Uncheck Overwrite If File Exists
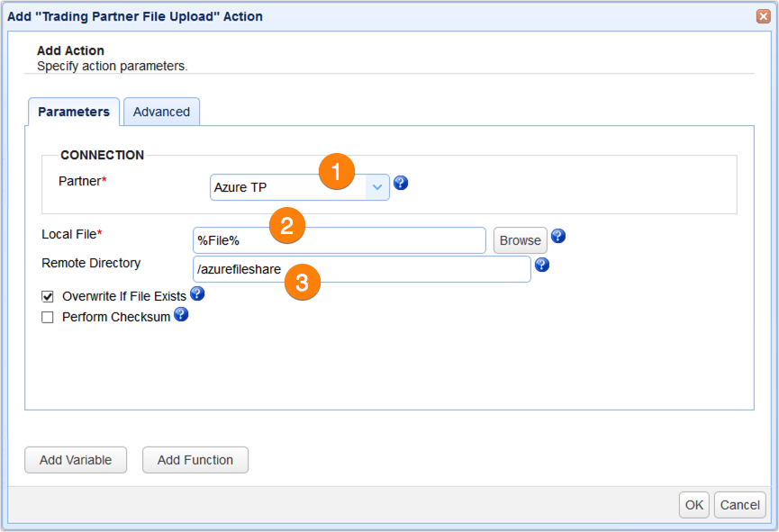 click(x=47, y=295)
